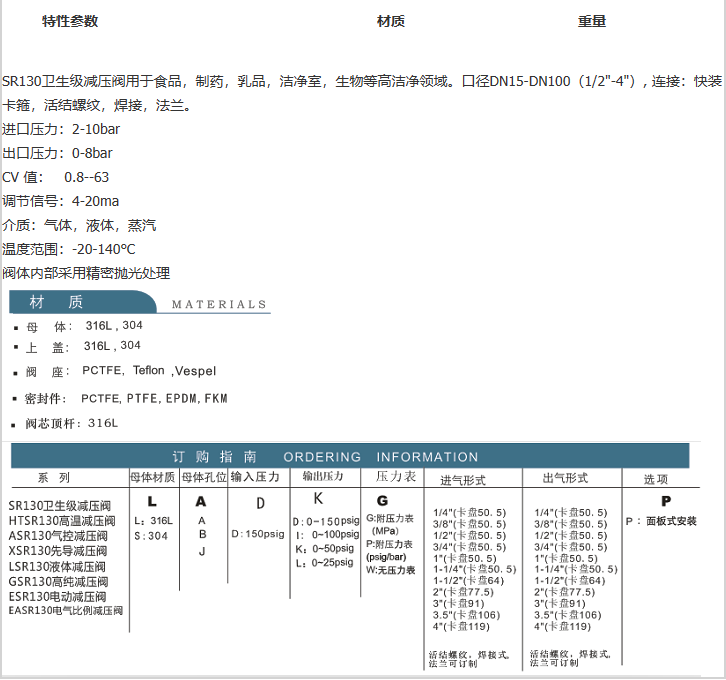
Task: Click the 温度范围: -20-140℃ line
Action: pyautogui.click(x=69, y=250)
